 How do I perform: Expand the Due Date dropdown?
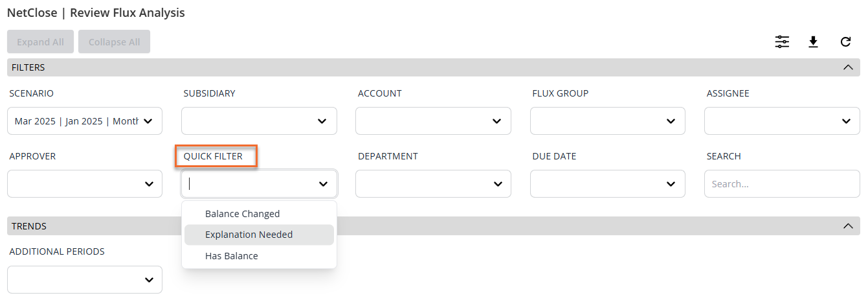click(x=607, y=184)
